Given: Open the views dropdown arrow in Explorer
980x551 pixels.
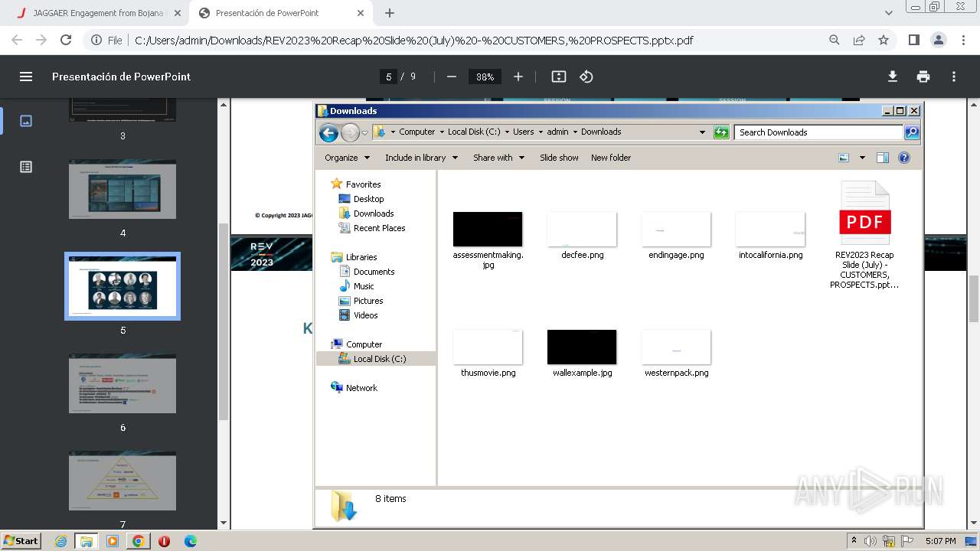Looking at the screenshot, I should tap(862, 158).
